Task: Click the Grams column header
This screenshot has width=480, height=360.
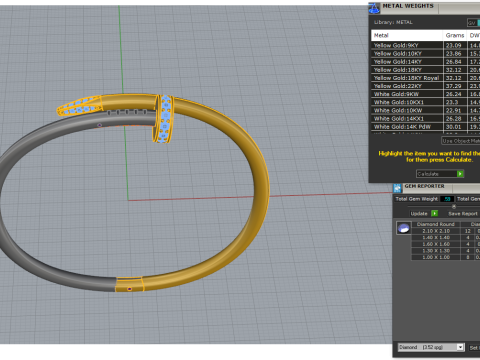Action: tap(455, 35)
